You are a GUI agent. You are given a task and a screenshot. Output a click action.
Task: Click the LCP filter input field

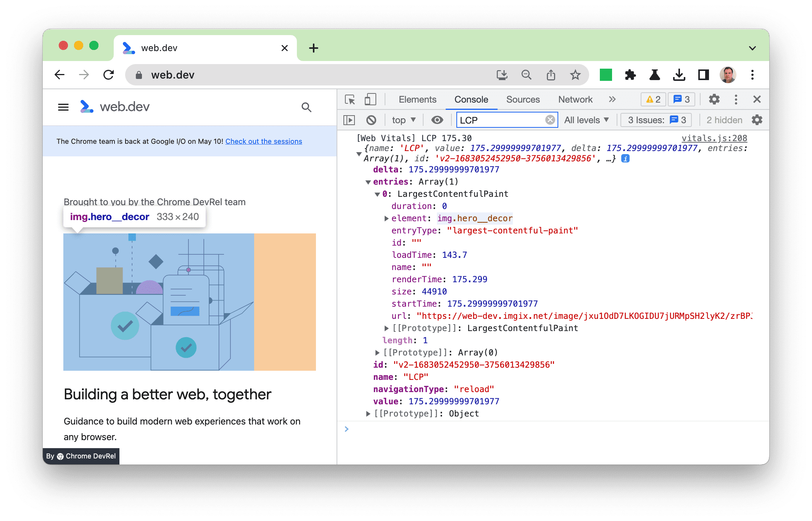click(503, 120)
